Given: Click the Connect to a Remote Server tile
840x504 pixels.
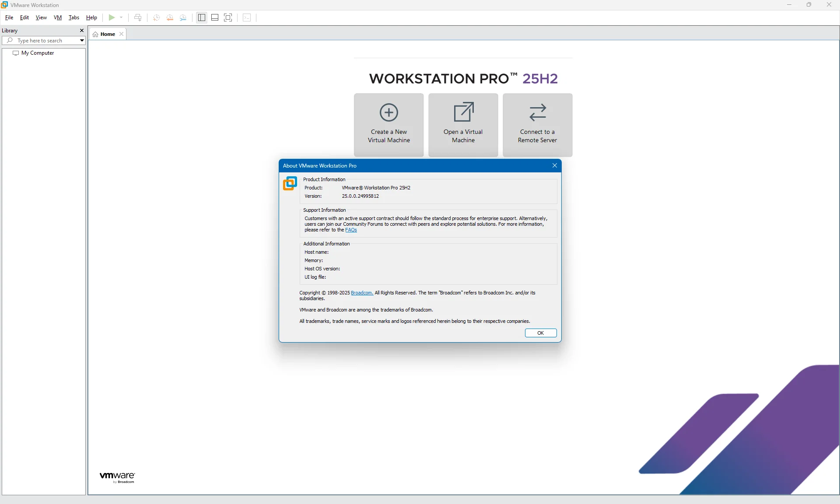Looking at the screenshot, I should (x=537, y=124).
